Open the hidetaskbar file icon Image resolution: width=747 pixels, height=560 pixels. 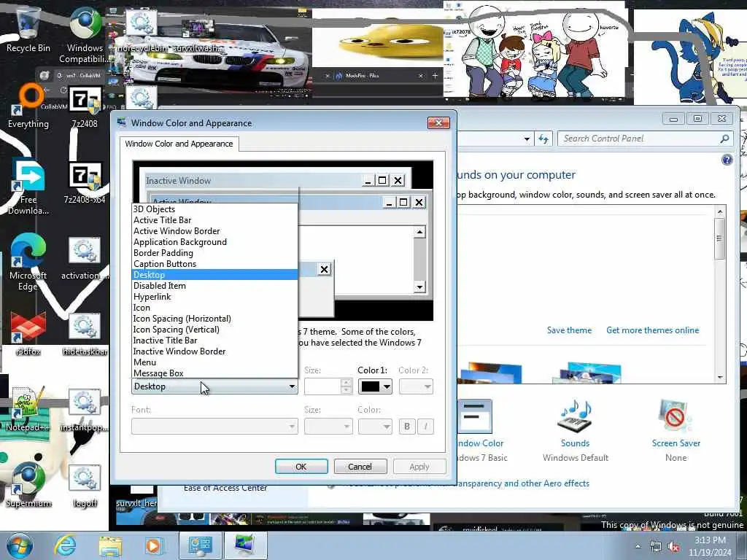85,335
